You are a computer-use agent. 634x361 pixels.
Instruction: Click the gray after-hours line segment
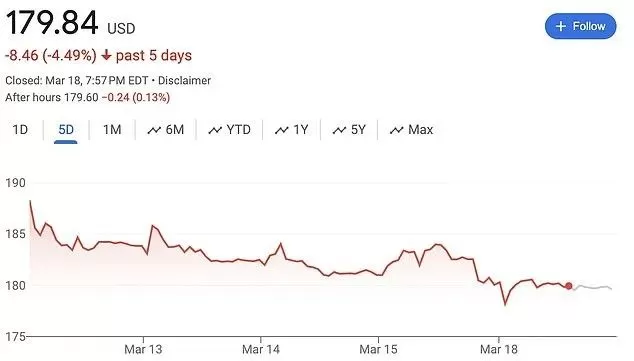(593, 287)
